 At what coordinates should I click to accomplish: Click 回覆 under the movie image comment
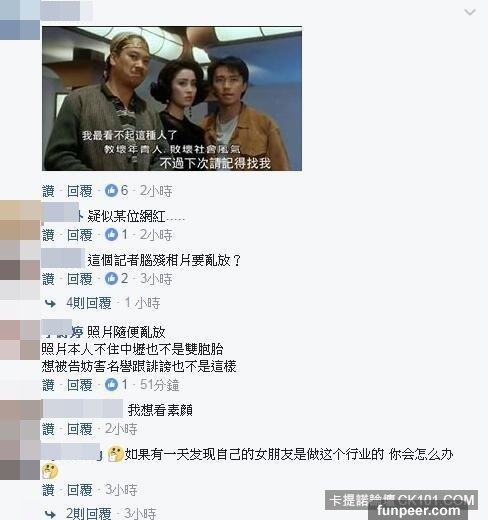point(80,191)
